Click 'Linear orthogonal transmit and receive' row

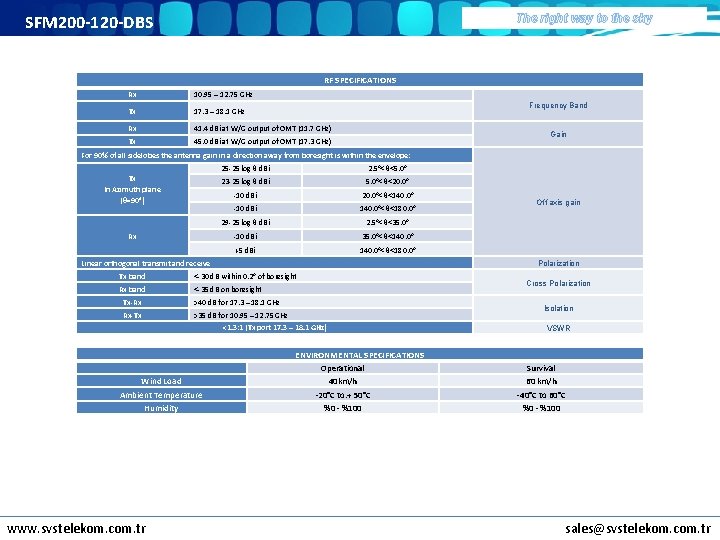[274, 263]
